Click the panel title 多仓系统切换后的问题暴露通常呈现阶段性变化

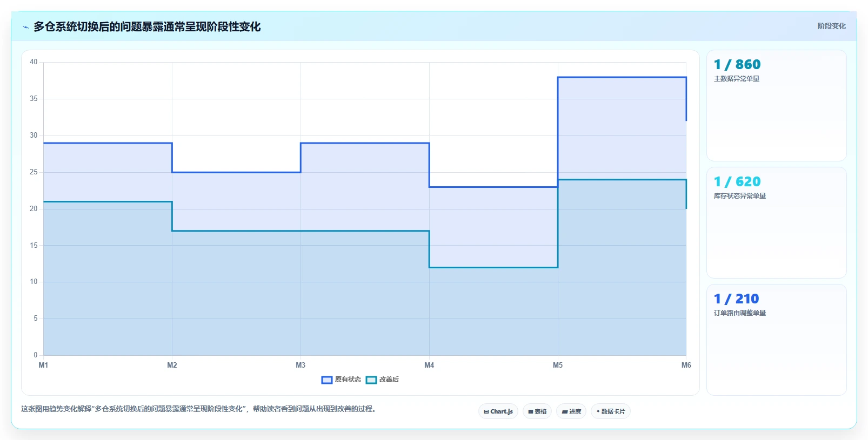147,26
